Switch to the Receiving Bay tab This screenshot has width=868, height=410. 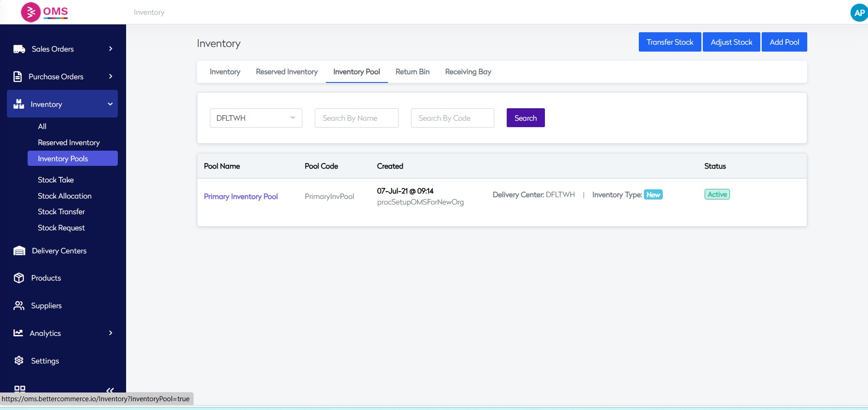pos(468,72)
